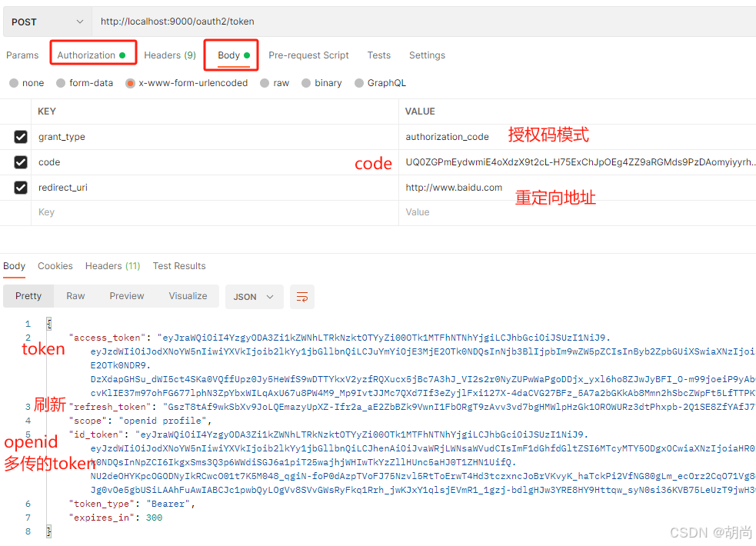Edit the redirect_uri key cell
This screenshot has height=546, width=756.
tap(215, 188)
